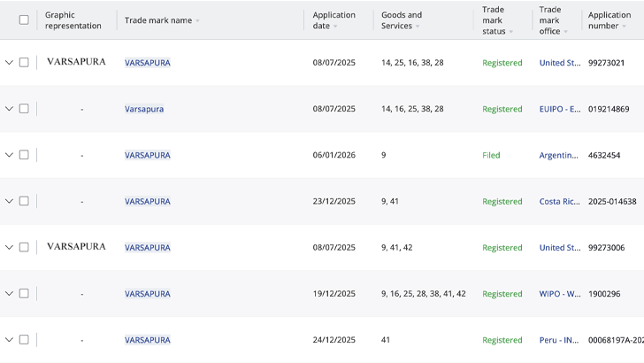Open the VARSAPURA graphic thumbnail for 99273021
This screenshot has height=363, width=644.
76,62
